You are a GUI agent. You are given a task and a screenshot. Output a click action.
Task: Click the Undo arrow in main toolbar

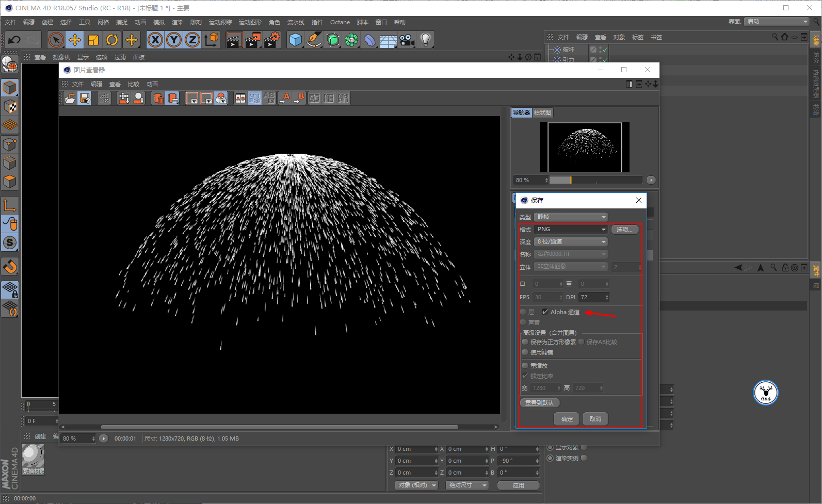14,40
